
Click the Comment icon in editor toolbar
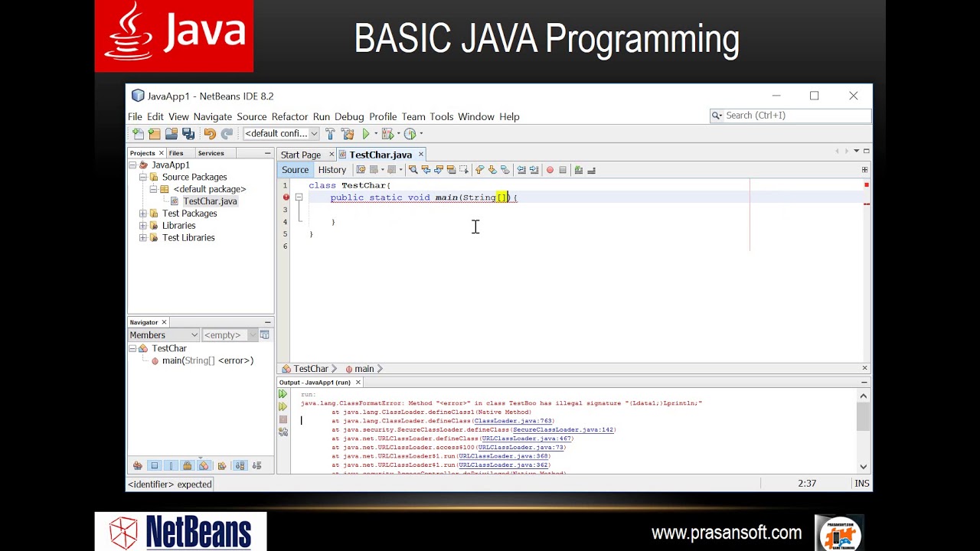(579, 170)
